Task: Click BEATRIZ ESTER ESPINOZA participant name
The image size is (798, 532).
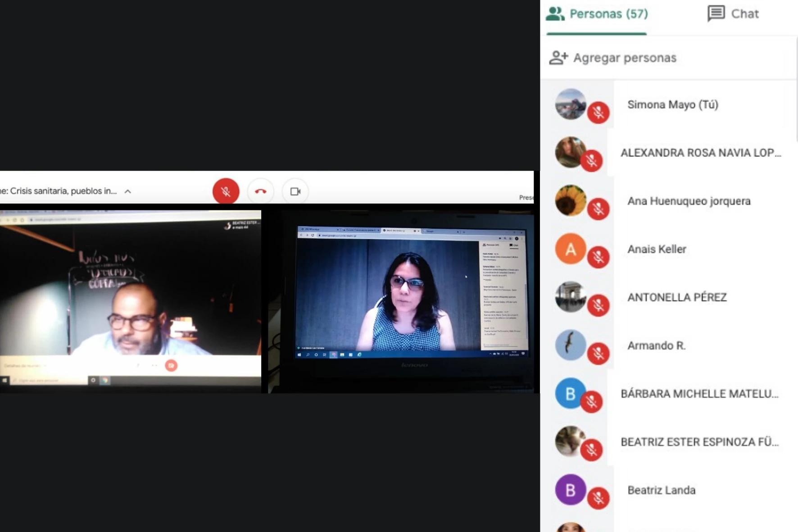Action: tap(699, 442)
